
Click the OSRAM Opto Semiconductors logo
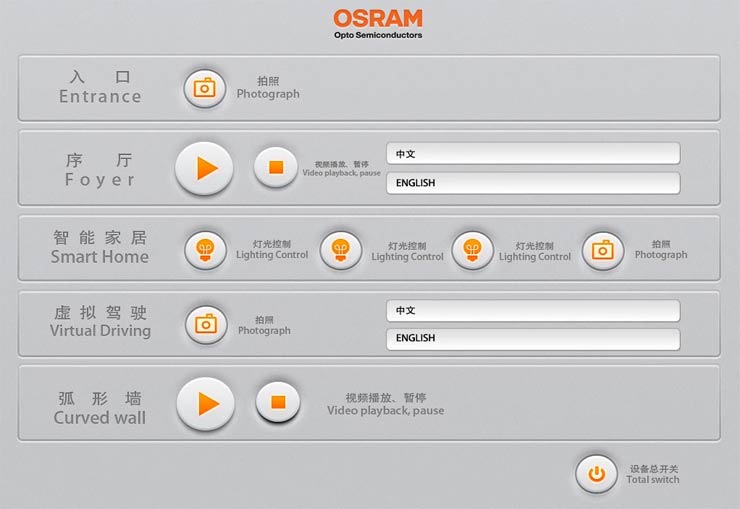378,24
